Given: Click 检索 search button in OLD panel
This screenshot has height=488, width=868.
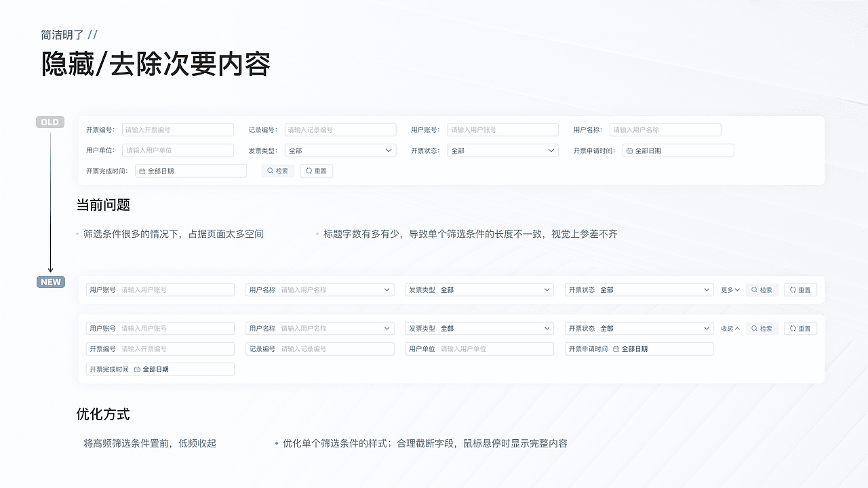Looking at the screenshot, I should coord(278,171).
